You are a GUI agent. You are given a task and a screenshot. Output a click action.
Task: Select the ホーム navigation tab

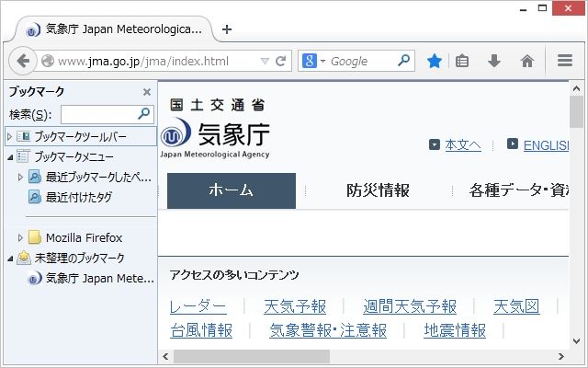tap(232, 190)
